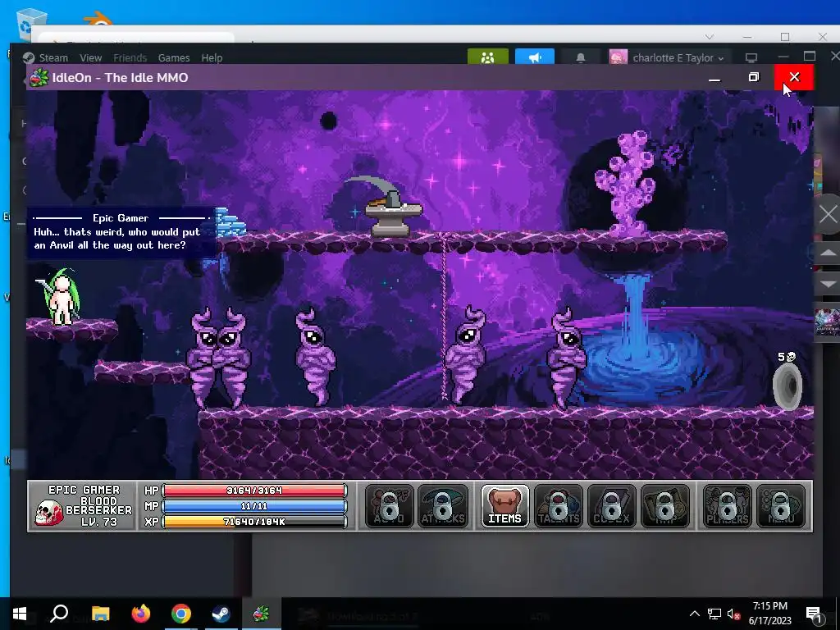Click the yellow XP progress bar
840x630 pixels.
pos(254,521)
